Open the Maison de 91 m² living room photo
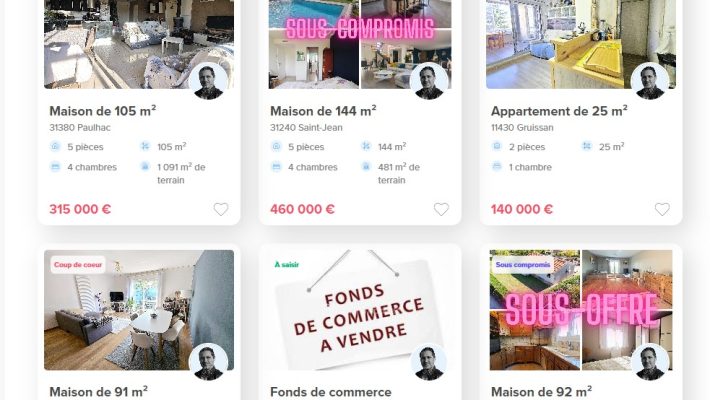Viewport: 710px width, 400px height. tap(139, 310)
